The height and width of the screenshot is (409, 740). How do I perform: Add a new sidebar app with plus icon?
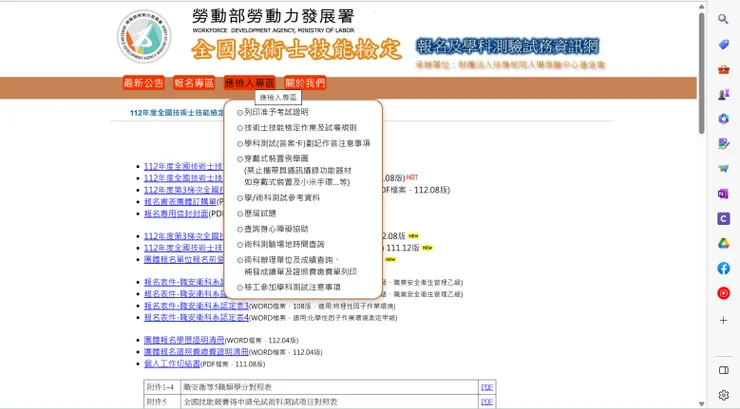pos(723,320)
